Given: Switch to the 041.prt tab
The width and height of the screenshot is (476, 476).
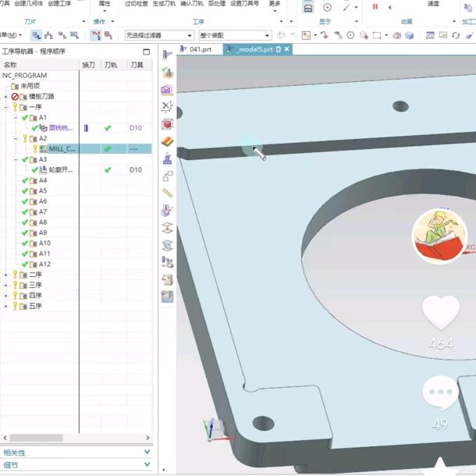Looking at the screenshot, I should (x=199, y=49).
